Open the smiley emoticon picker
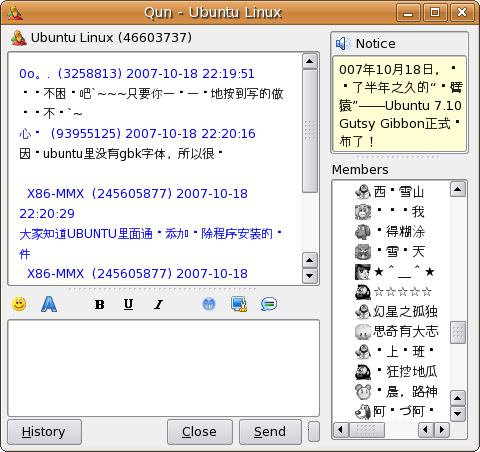 tap(19, 304)
